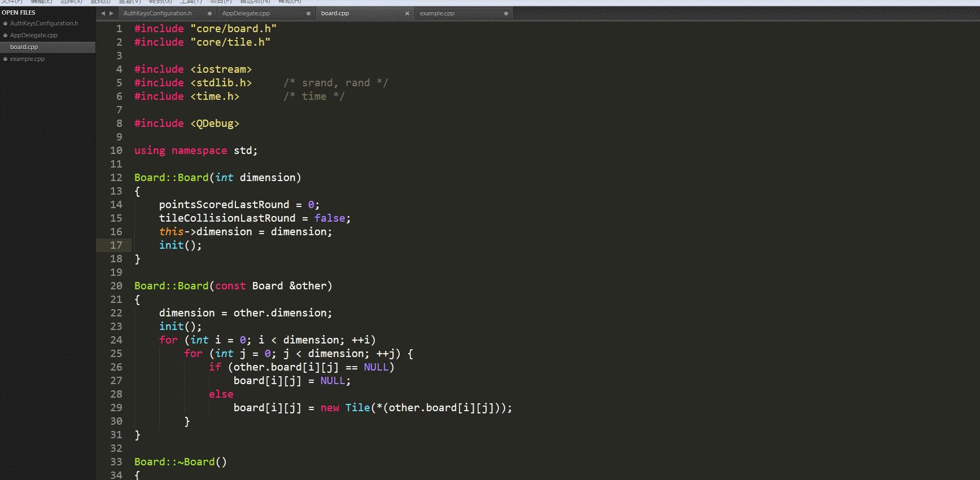Click the dot beside example.cpp in sidebar
This screenshot has height=480, width=980.
[5, 59]
